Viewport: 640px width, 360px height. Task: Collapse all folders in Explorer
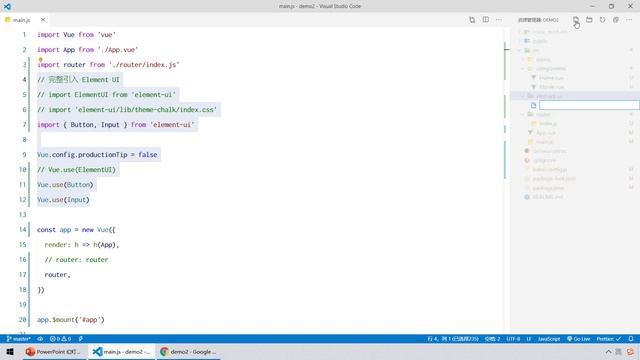point(616,20)
